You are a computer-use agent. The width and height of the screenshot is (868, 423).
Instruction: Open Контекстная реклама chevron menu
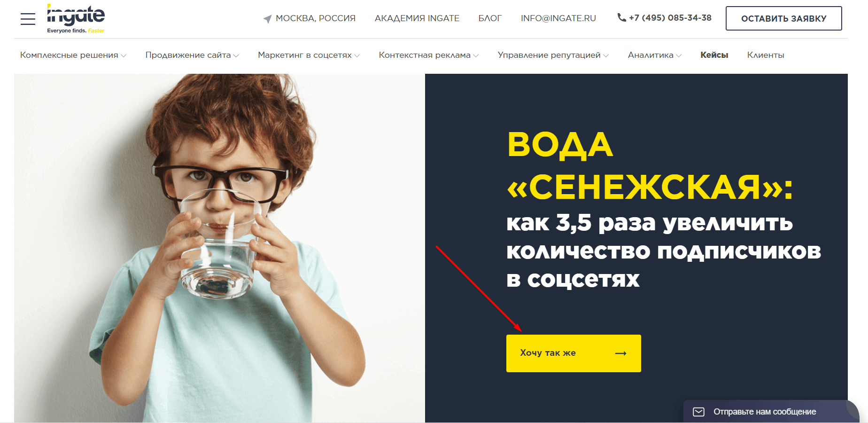tap(476, 55)
